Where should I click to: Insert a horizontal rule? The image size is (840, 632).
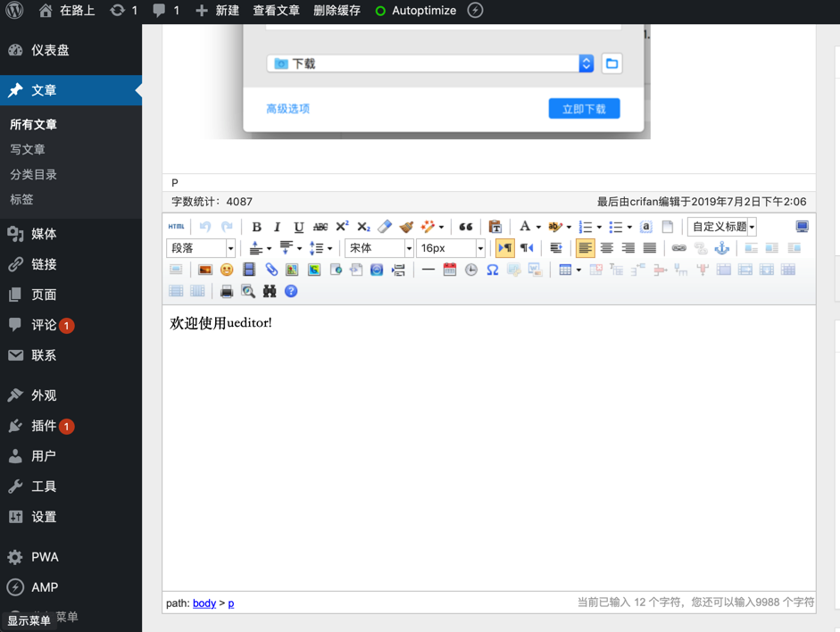(x=428, y=270)
